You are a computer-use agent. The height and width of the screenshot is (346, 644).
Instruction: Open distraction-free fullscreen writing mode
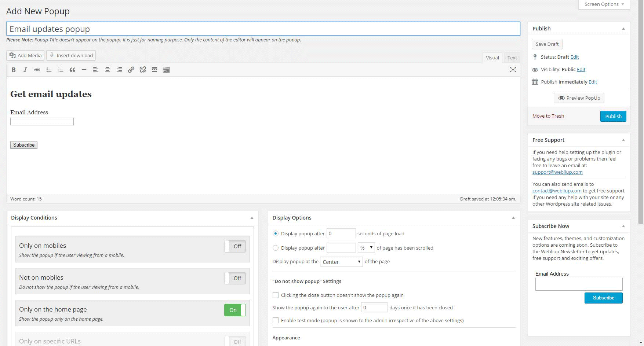[513, 70]
